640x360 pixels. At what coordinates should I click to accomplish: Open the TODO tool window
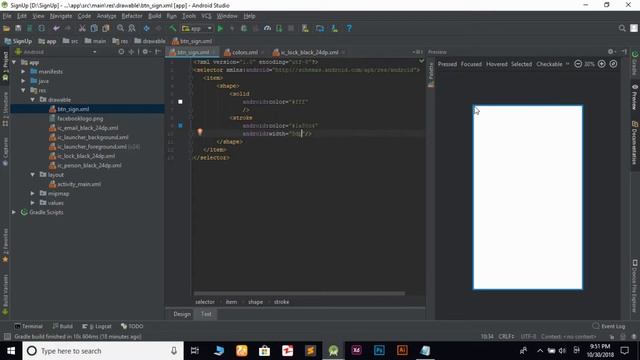pos(132,326)
